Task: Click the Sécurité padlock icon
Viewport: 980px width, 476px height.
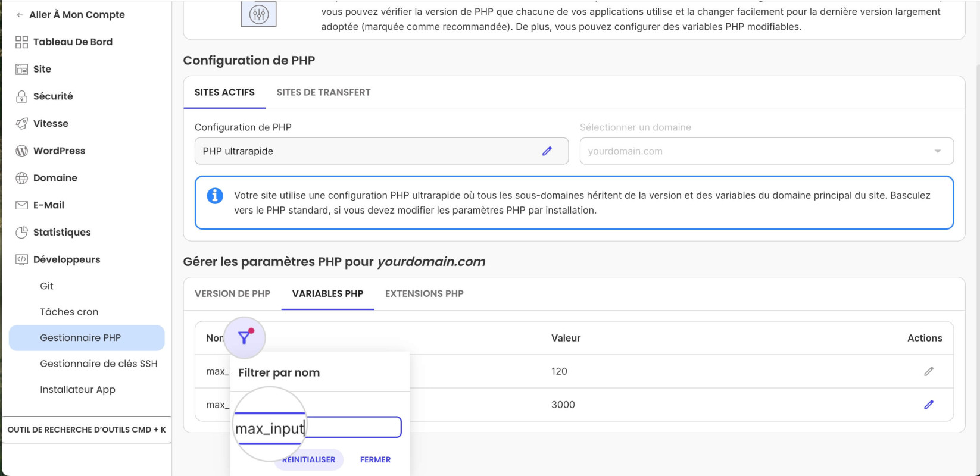Action: click(21, 96)
